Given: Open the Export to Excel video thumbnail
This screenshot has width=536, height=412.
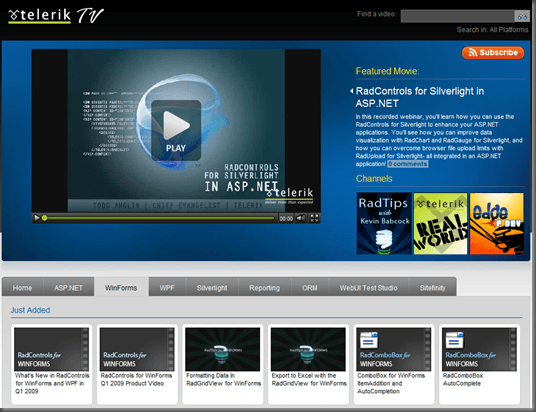Looking at the screenshot, I should point(308,349).
